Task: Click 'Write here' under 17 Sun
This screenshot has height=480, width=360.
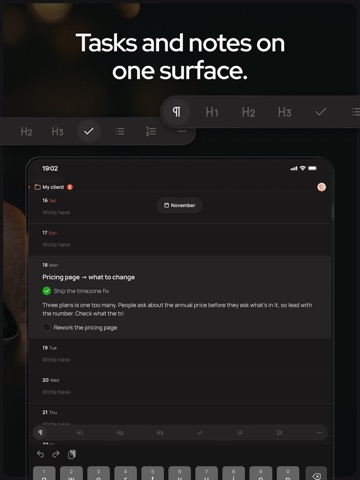Action: click(x=56, y=245)
